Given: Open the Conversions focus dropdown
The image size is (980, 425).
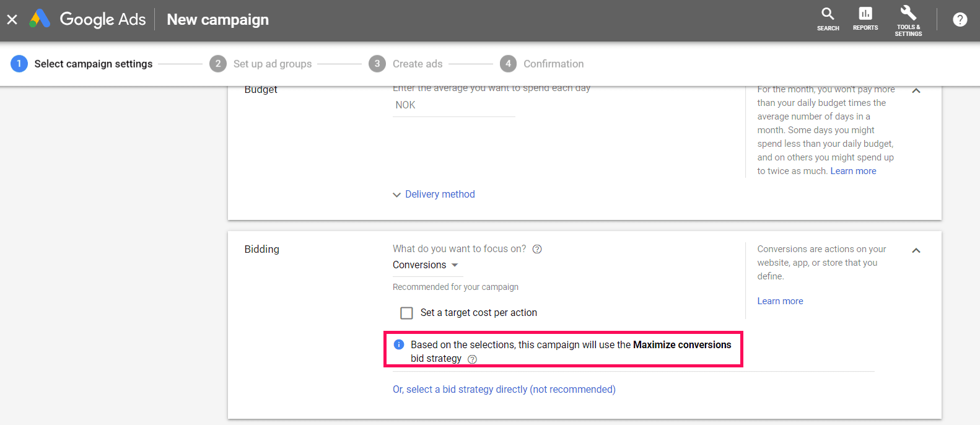Looking at the screenshot, I should pyautogui.click(x=426, y=265).
